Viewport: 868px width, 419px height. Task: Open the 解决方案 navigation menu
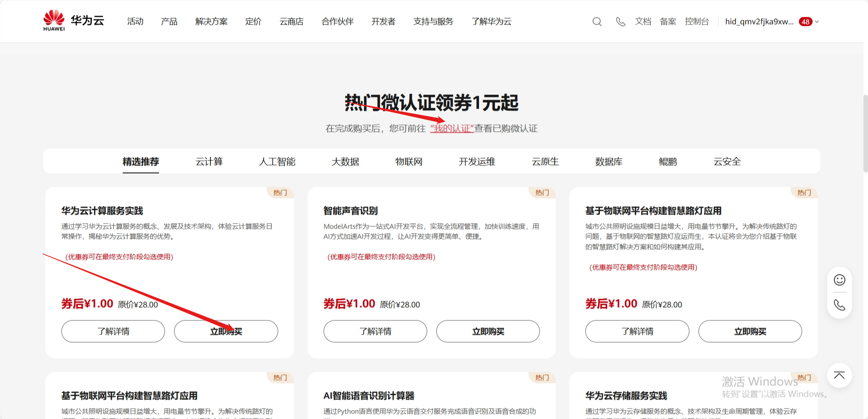211,21
